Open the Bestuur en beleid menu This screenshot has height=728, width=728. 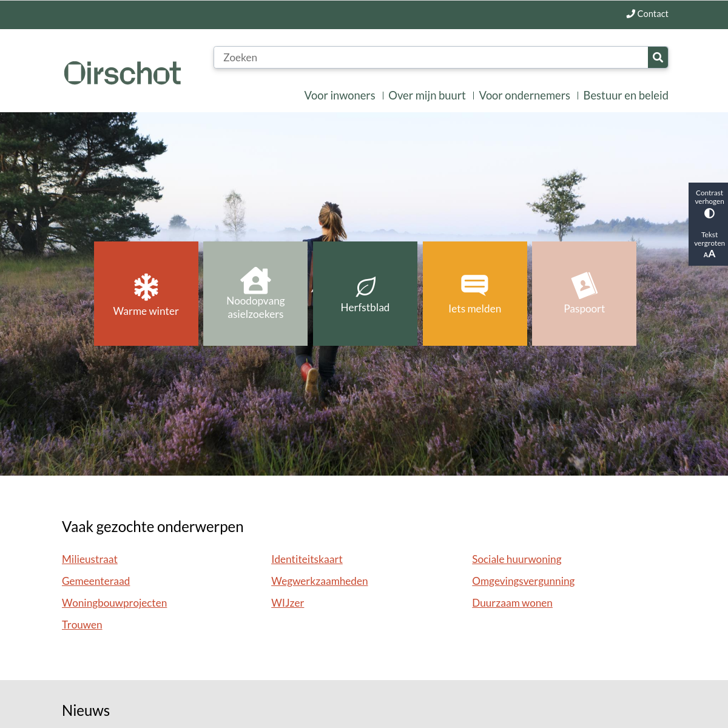tap(625, 95)
